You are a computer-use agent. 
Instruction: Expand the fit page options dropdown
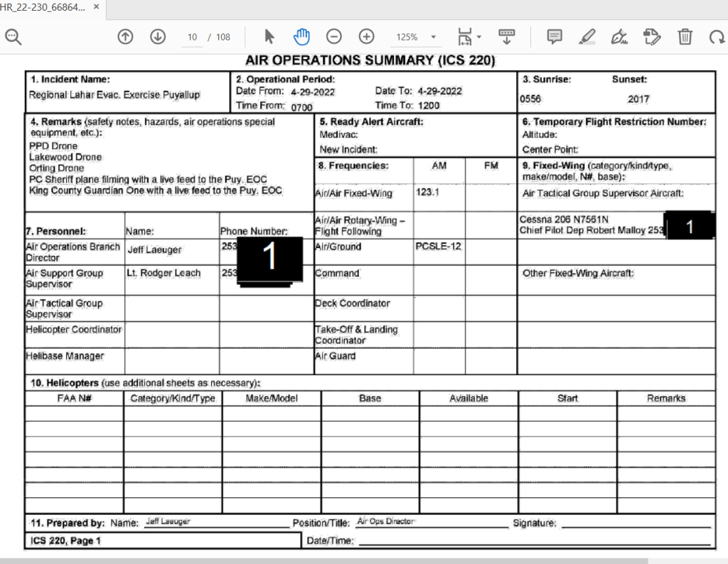(x=479, y=37)
